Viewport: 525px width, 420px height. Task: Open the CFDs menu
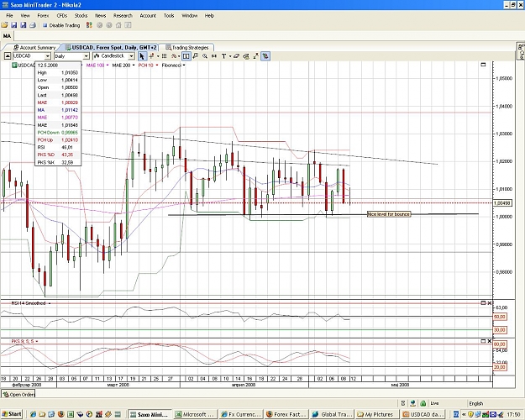(x=62, y=15)
